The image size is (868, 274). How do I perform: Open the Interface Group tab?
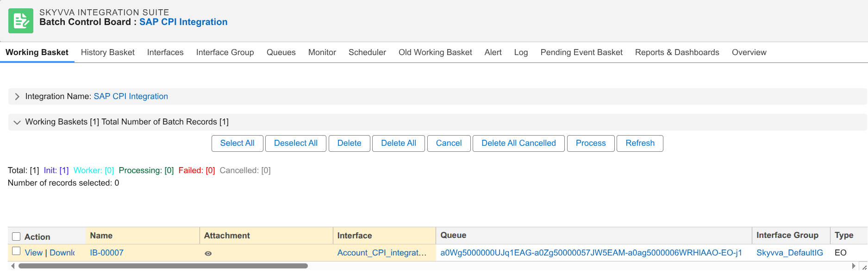pos(225,52)
